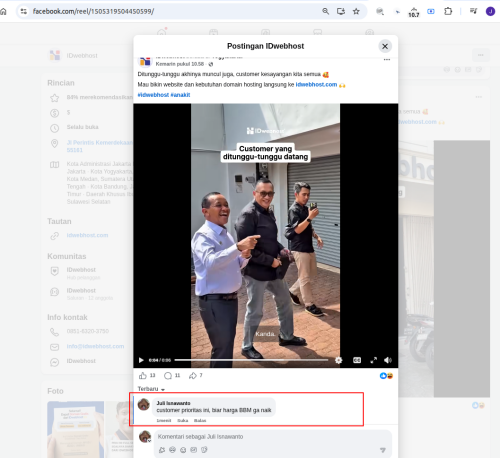
Task: Open comments via speech bubble icon
Action: pyautogui.click(x=168, y=376)
